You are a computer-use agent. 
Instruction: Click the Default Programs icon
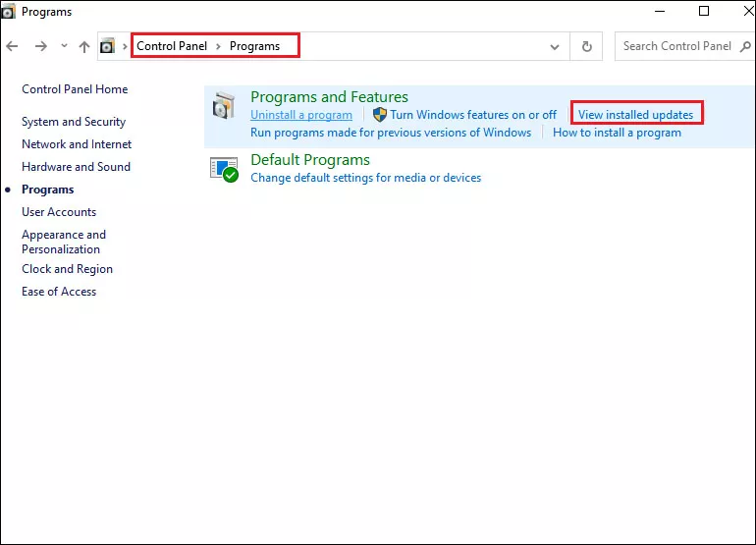(x=224, y=169)
